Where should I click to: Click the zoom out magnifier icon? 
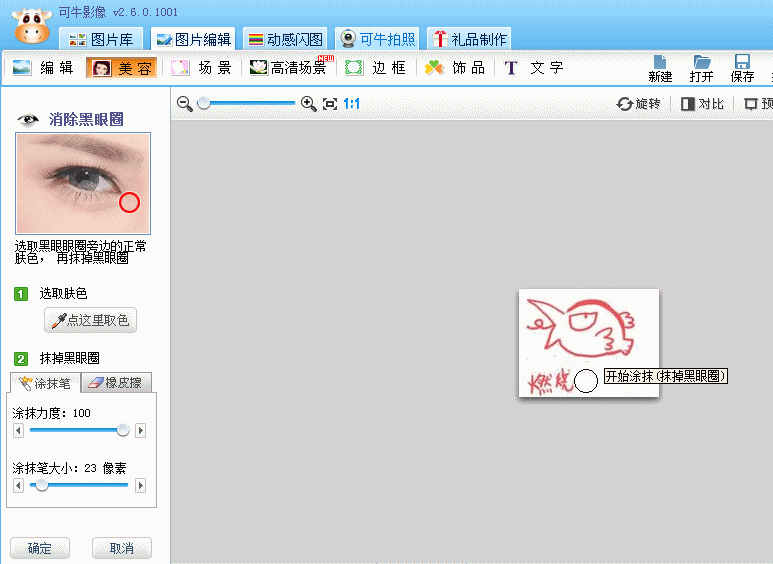[185, 104]
